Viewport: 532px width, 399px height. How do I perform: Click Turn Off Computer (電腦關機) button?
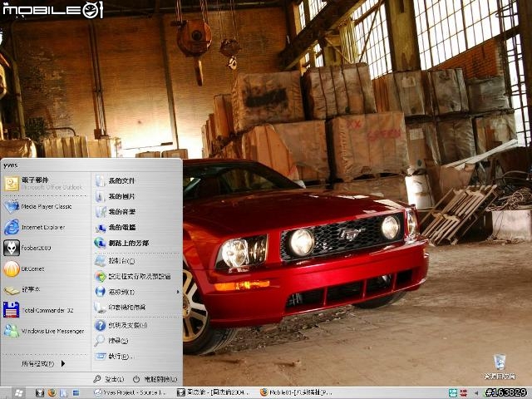(x=155, y=379)
